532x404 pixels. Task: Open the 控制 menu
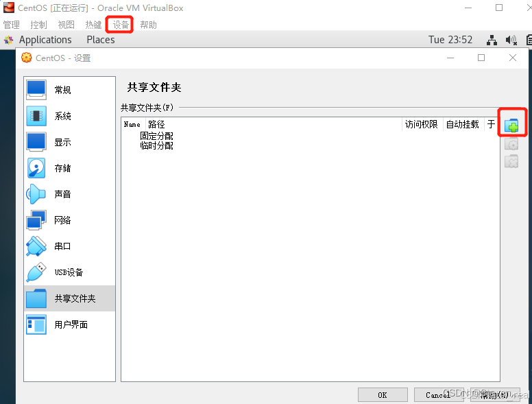tap(38, 25)
